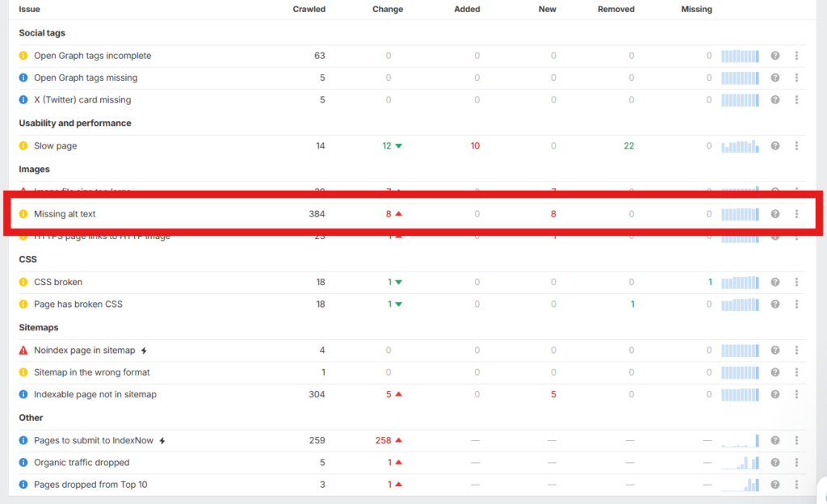The width and height of the screenshot is (827, 504).
Task: Open three-dot menu for X (Twitter) card missing
Action: coord(796,100)
